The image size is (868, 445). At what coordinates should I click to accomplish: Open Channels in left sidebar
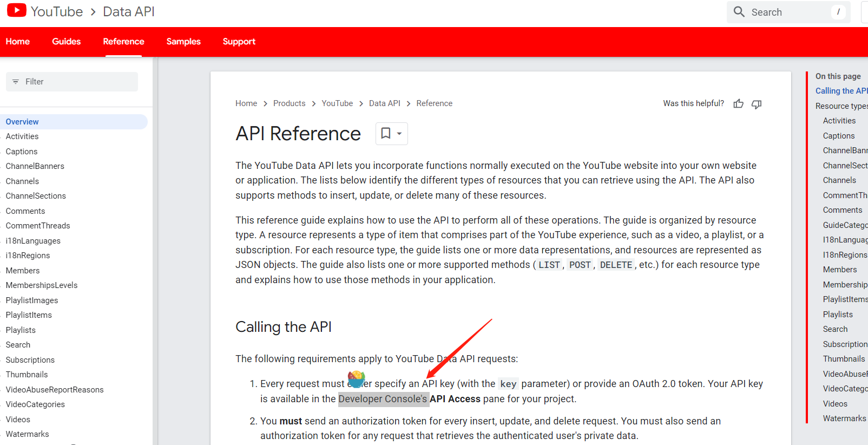tap(22, 181)
